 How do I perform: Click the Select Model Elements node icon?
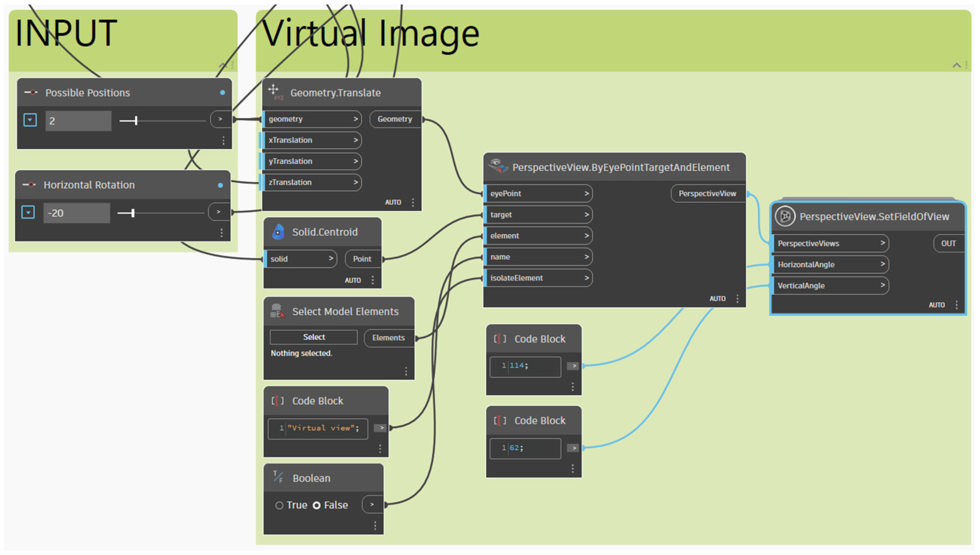click(x=278, y=311)
